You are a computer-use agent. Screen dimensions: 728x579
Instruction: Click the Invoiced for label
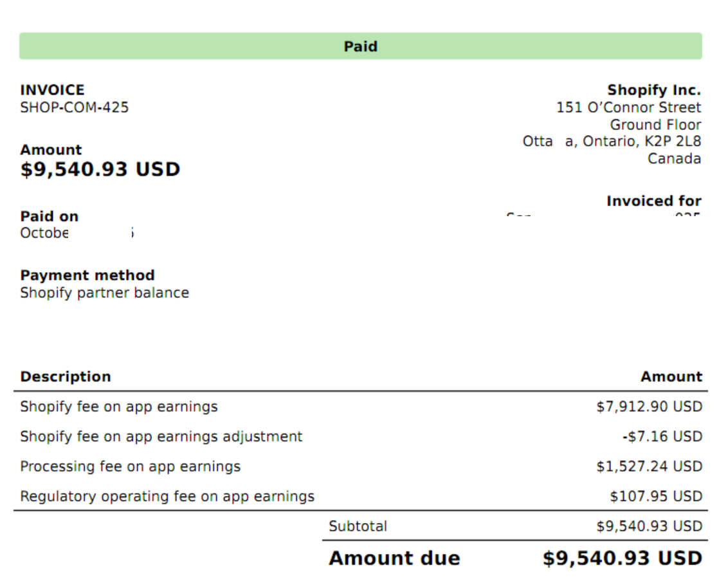[x=653, y=201]
